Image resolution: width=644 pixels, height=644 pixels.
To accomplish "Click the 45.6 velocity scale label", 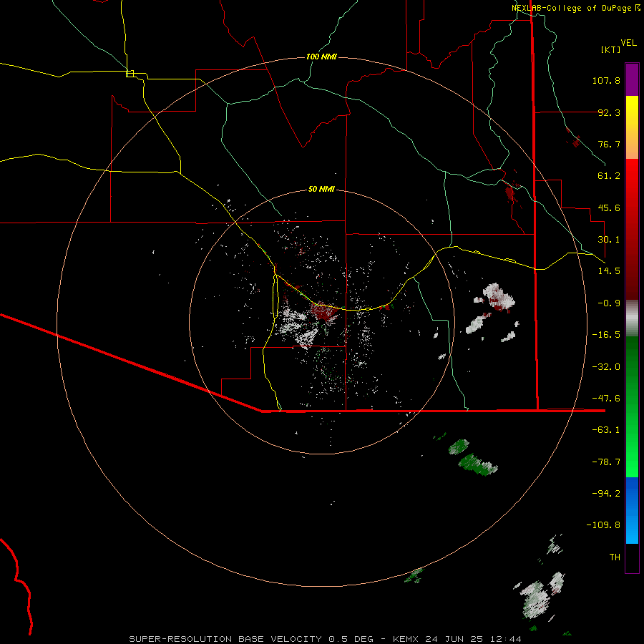I will pyautogui.click(x=609, y=208).
